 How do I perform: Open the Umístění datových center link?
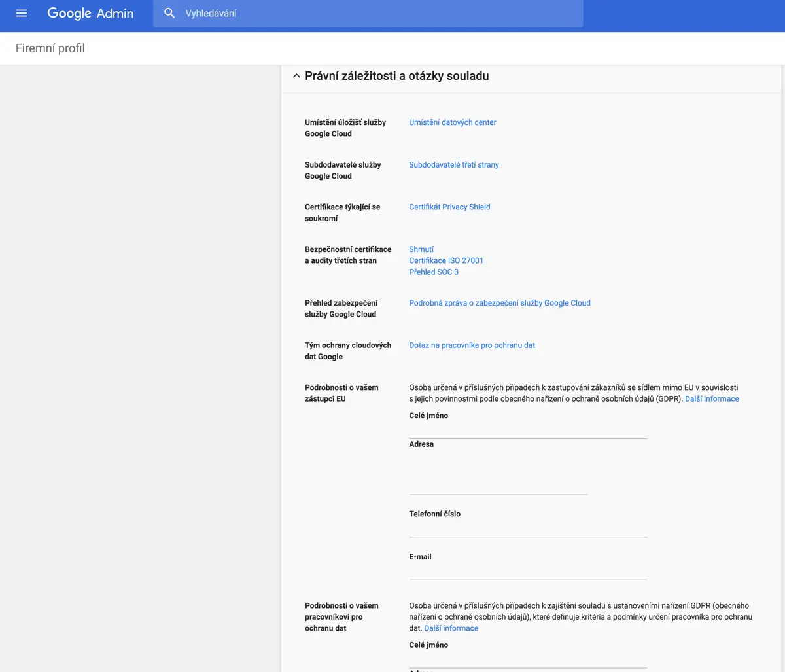[x=453, y=122]
